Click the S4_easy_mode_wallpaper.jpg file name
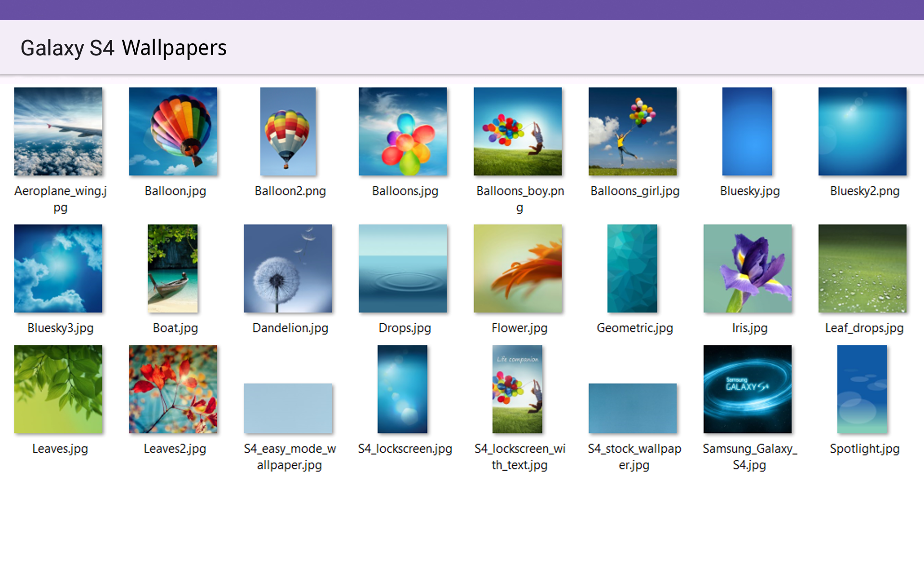 click(x=290, y=457)
